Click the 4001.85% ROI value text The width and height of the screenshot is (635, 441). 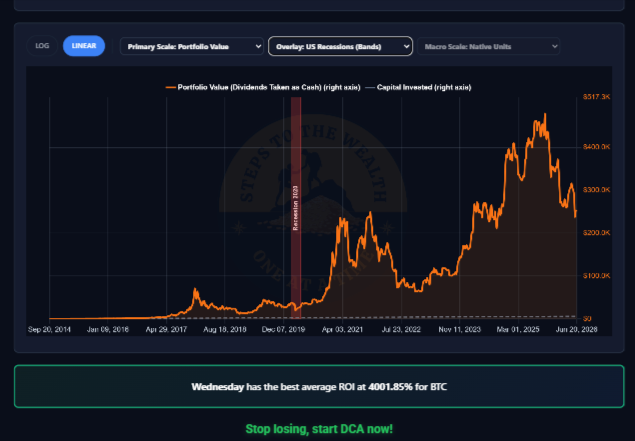point(390,387)
